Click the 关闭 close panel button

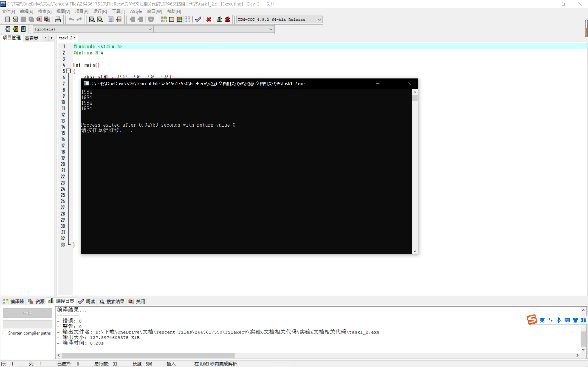(137, 301)
